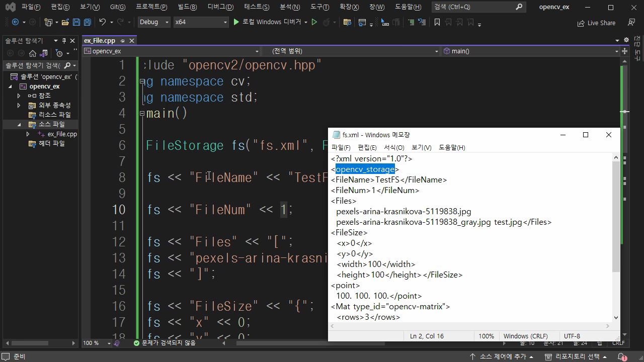Open the tab list dropdown arrow at editor top-right
Viewport: 644px width, 362px height.
click(x=617, y=40)
